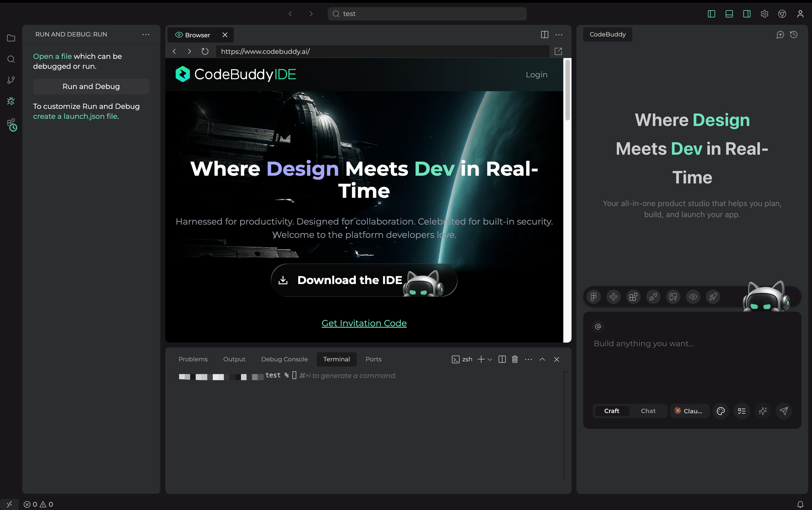Switch to the Output tab
The width and height of the screenshot is (812, 510).
coord(234,359)
